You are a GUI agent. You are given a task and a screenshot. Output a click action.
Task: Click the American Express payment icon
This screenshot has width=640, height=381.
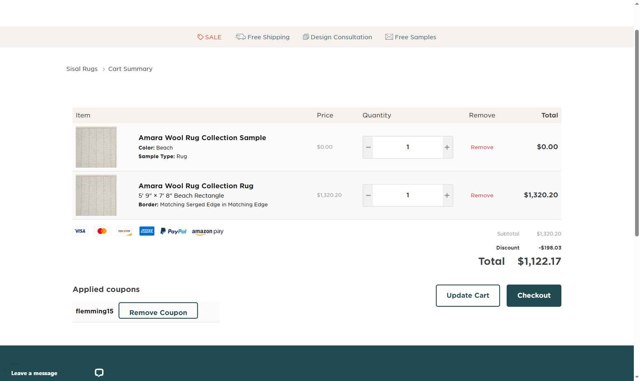pyautogui.click(x=147, y=231)
